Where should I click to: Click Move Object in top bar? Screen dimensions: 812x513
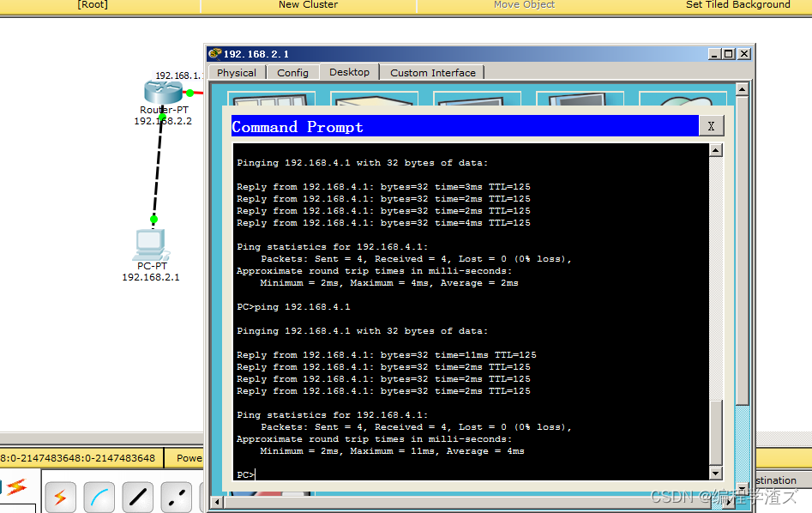[x=524, y=5]
